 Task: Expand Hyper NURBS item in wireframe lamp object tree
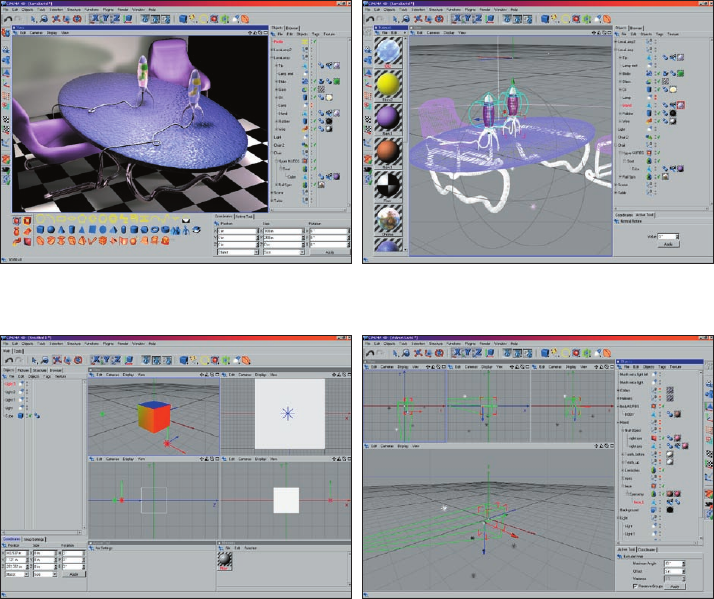point(620,153)
